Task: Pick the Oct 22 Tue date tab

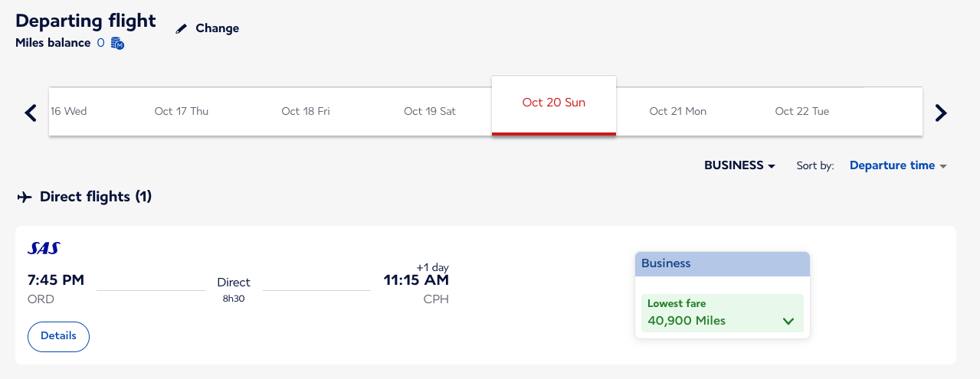Action: coord(802,111)
